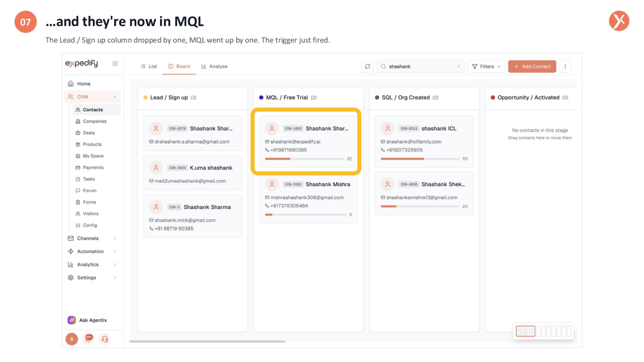Image resolution: width=644 pixels, height=362 pixels.
Task: Open the 99+ notifications icon
Action: 89,339
